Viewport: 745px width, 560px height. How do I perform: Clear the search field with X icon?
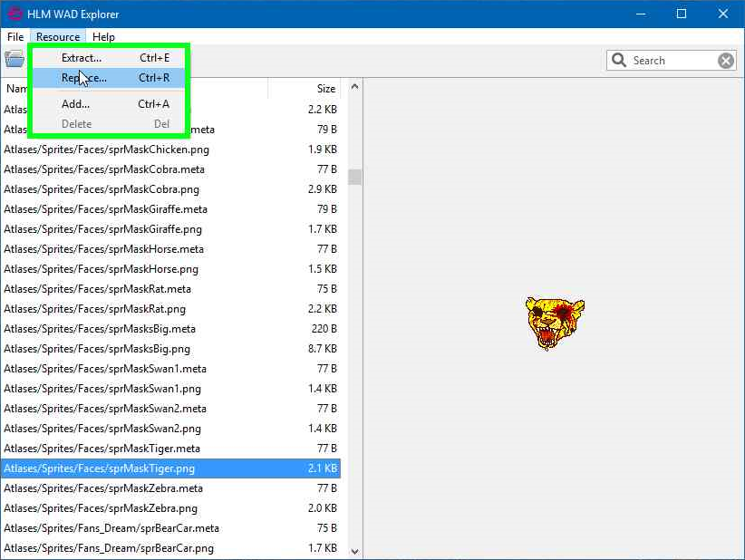[726, 61]
